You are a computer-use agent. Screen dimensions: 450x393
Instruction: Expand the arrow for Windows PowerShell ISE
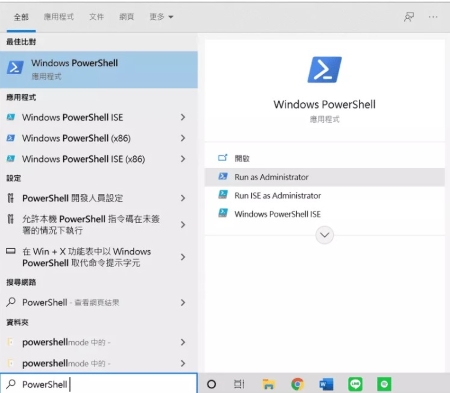[183, 117]
